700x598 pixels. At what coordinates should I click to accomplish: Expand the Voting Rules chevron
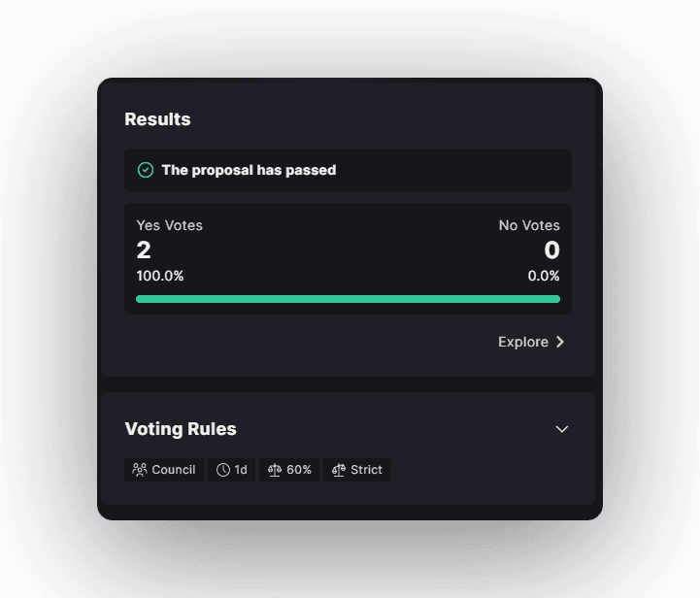(561, 429)
